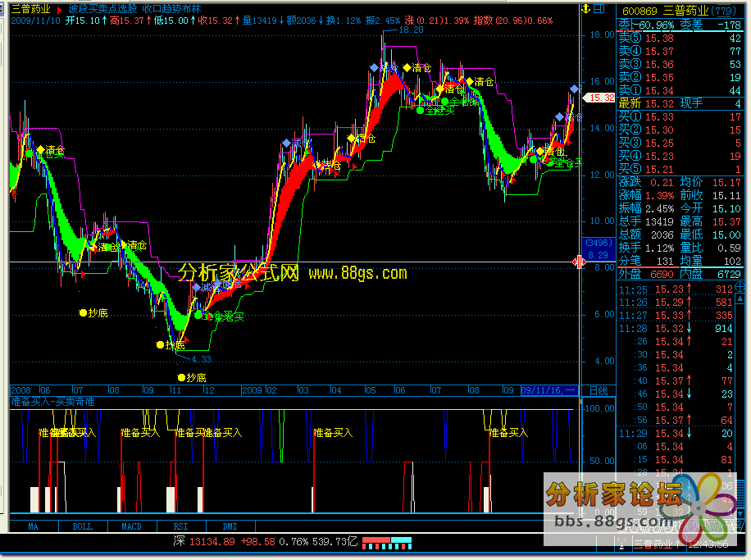Click the 2008 year mark on time axis
The width and height of the screenshot is (751, 560).
(x=21, y=390)
